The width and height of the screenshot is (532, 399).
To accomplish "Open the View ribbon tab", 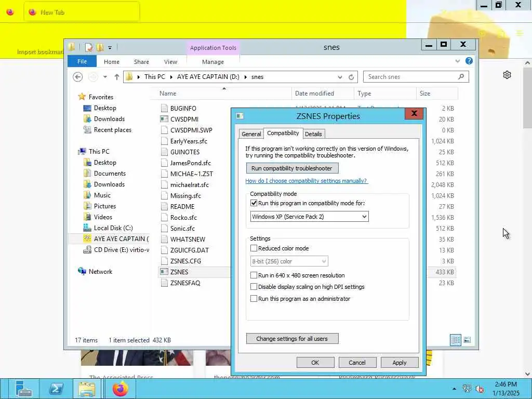I will click(170, 62).
